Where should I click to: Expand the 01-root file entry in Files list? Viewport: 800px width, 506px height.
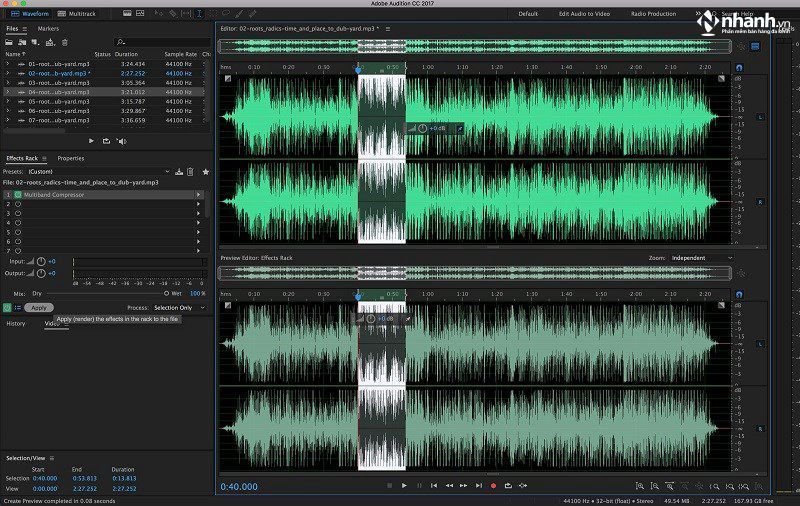[8, 64]
